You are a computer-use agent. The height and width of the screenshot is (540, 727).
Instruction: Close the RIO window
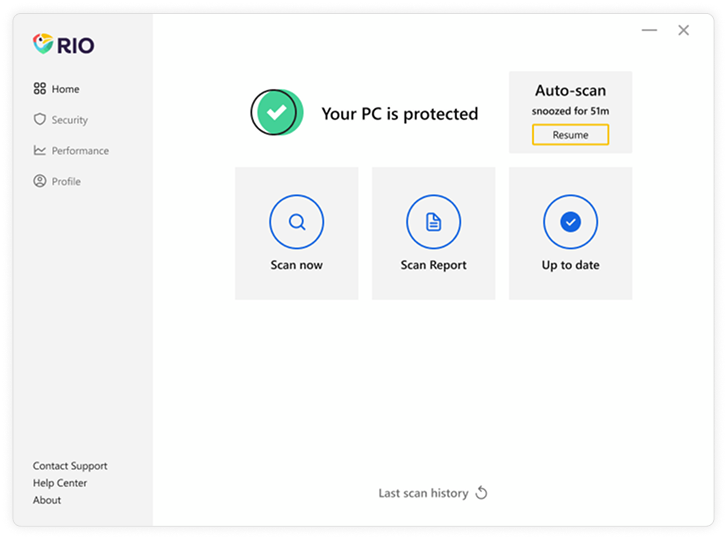[683, 30]
